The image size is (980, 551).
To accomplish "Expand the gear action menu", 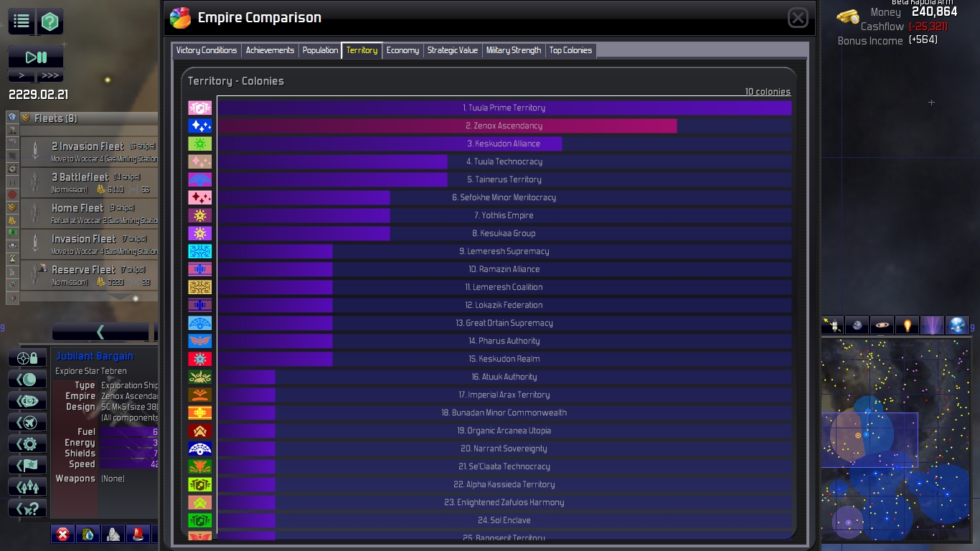I will 27,444.
